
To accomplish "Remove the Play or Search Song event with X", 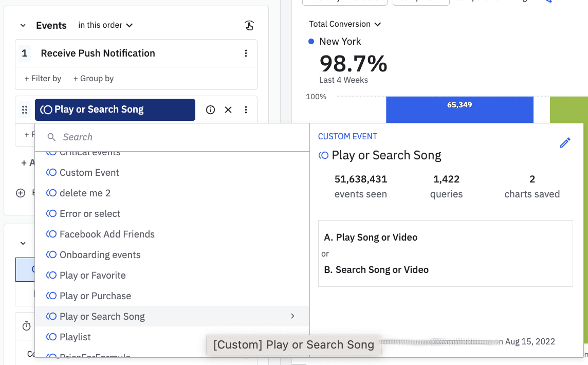I will (x=228, y=109).
